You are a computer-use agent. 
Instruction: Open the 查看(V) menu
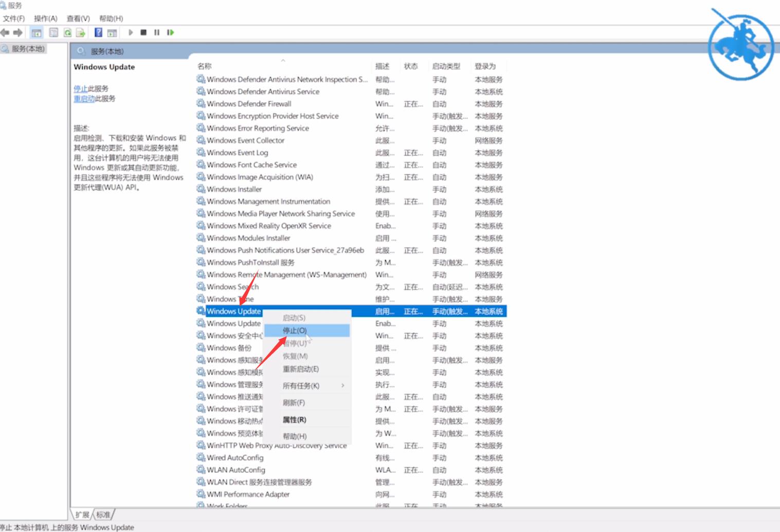click(78, 19)
